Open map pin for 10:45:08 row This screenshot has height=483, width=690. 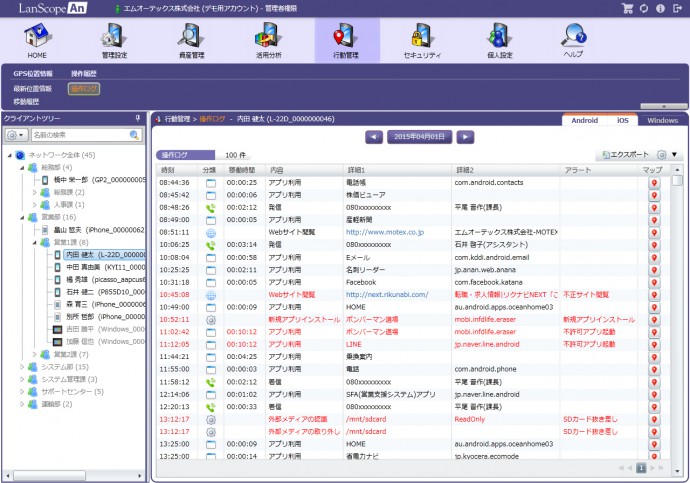[x=654, y=295]
